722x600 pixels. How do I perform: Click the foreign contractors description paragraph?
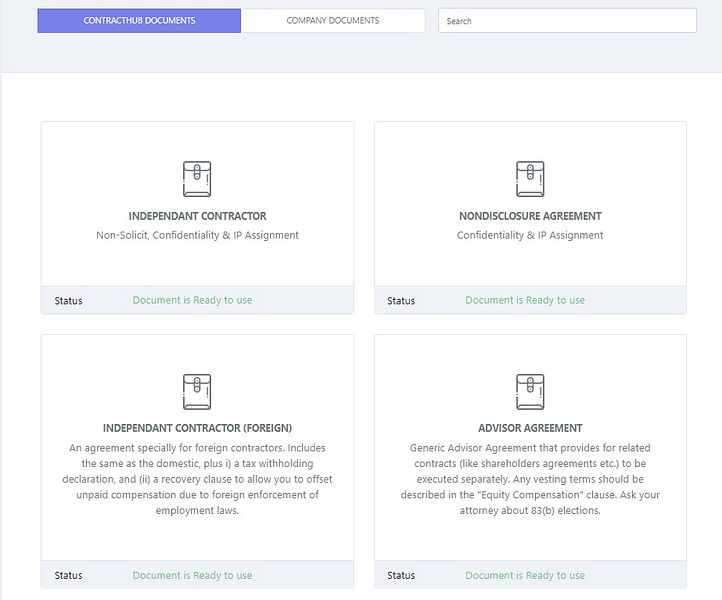(198, 479)
